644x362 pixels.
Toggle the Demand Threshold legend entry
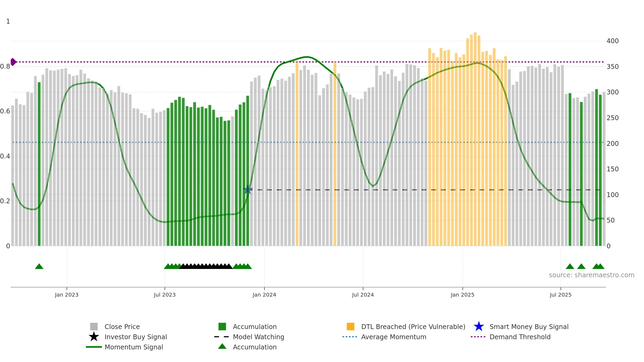pyautogui.click(x=510, y=337)
